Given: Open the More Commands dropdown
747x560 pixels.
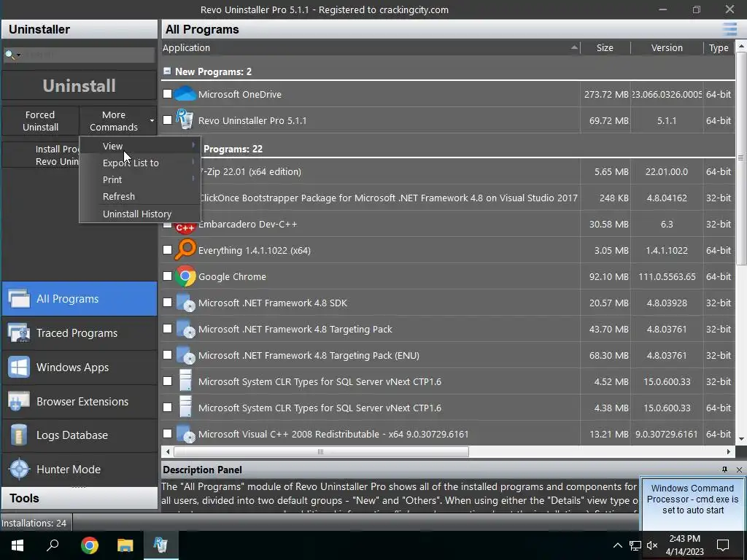Looking at the screenshot, I should [x=117, y=120].
